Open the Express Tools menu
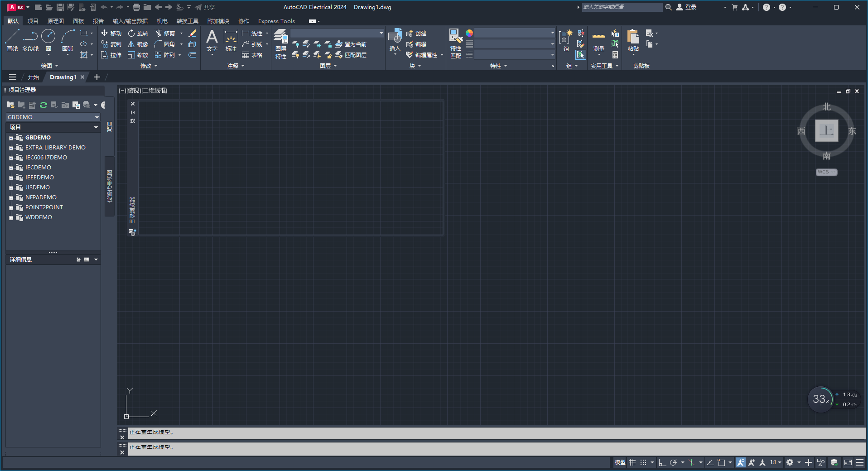 [276, 21]
